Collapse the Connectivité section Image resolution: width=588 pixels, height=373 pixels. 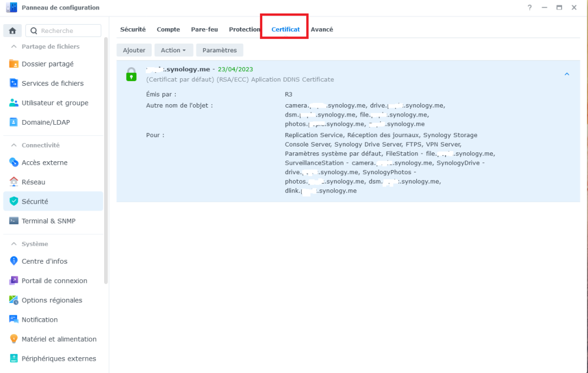coord(14,145)
